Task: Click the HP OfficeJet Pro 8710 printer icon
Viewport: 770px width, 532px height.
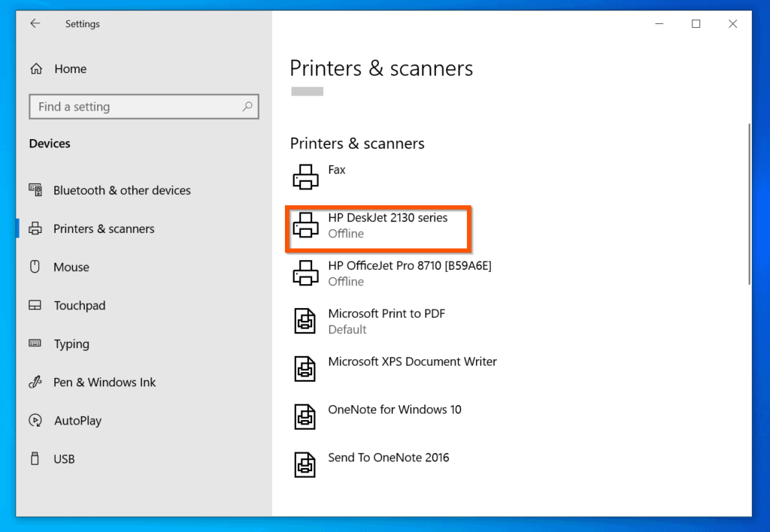Action: pos(305,273)
